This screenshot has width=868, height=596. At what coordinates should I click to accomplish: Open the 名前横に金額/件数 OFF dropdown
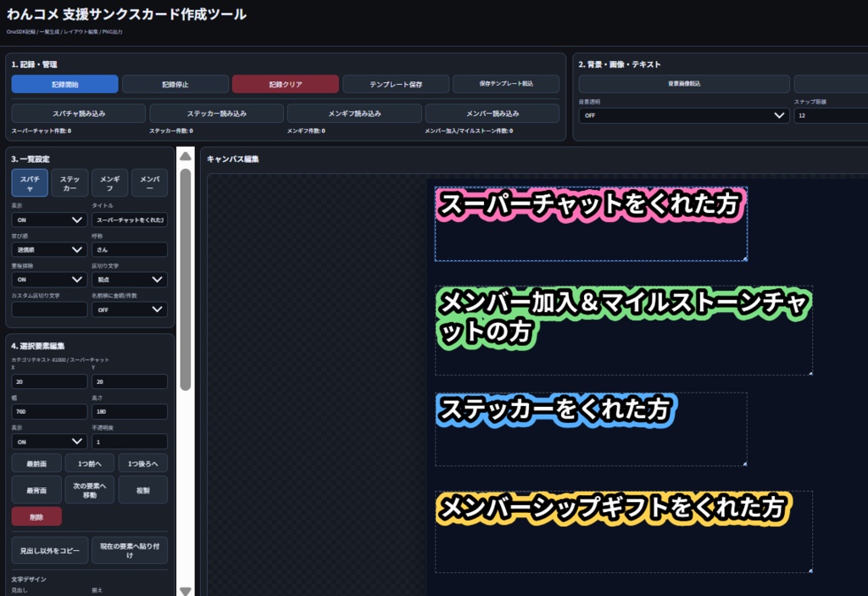click(x=130, y=309)
